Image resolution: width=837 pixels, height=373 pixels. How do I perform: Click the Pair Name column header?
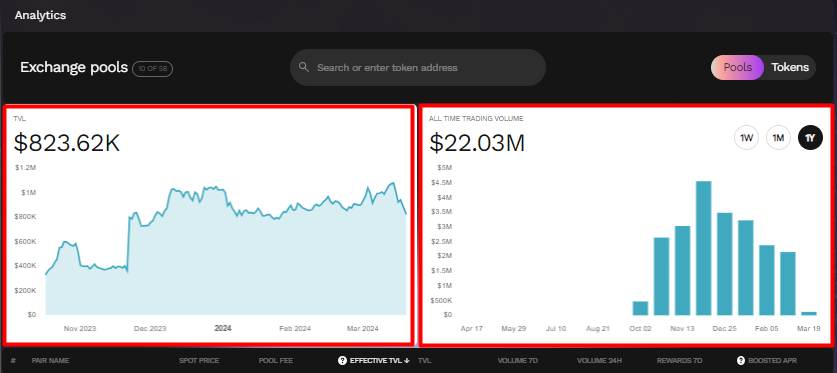(x=50, y=361)
